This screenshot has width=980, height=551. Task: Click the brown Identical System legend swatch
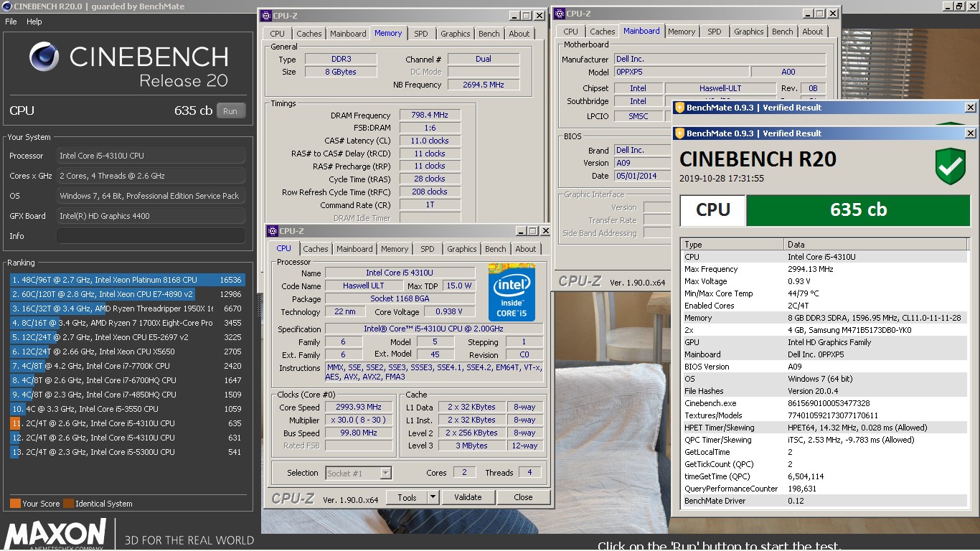point(68,504)
